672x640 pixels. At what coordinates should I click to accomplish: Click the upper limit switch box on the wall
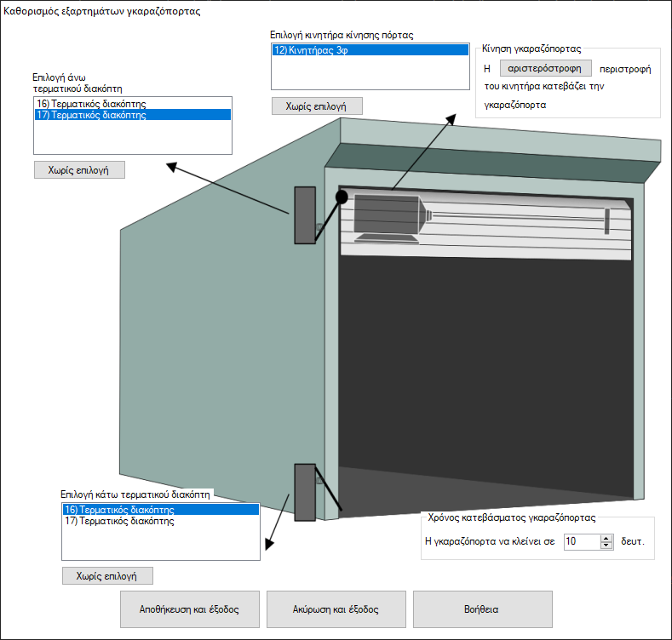point(304,215)
